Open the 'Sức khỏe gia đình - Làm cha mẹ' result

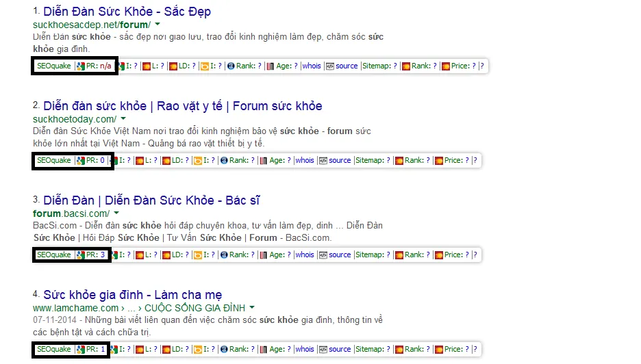[132, 295]
